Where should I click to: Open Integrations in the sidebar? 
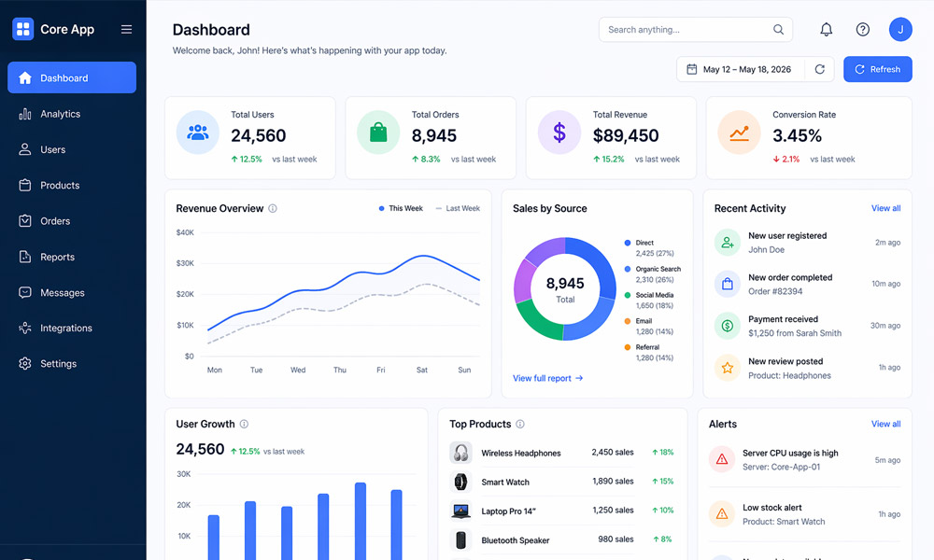[72, 328]
